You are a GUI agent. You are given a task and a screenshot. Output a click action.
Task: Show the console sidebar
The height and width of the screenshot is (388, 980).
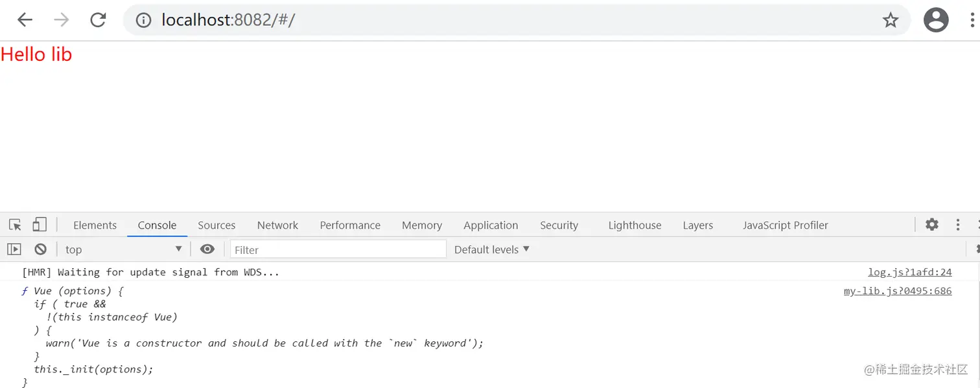(14, 249)
